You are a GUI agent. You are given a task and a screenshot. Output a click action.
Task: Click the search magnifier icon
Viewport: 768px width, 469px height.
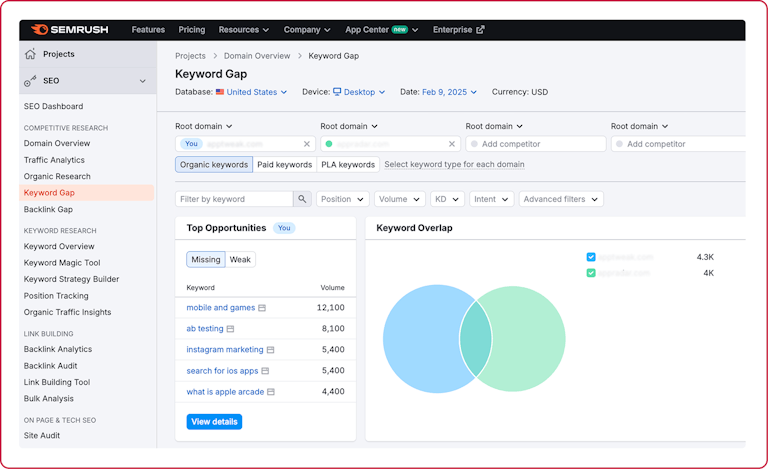[302, 199]
